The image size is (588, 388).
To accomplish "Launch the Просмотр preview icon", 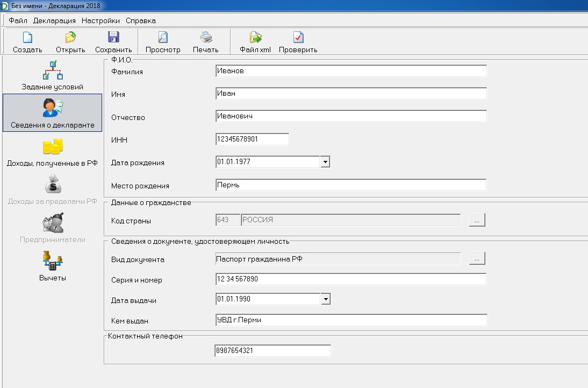I will [x=163, y=41].
